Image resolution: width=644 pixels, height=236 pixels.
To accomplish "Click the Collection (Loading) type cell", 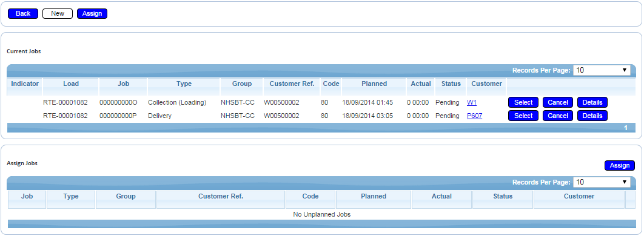I will 177,102.
